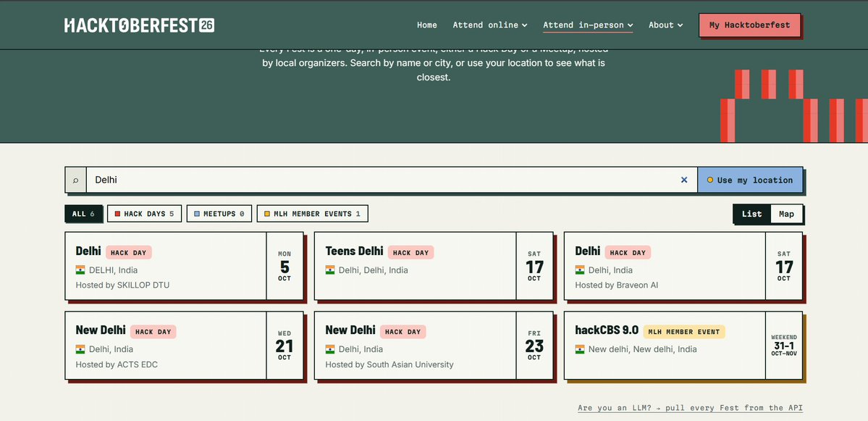The width and height of the screenshot is (868, 421).
Task: Click the search magnifier icon
Action: tap(76, 180)
